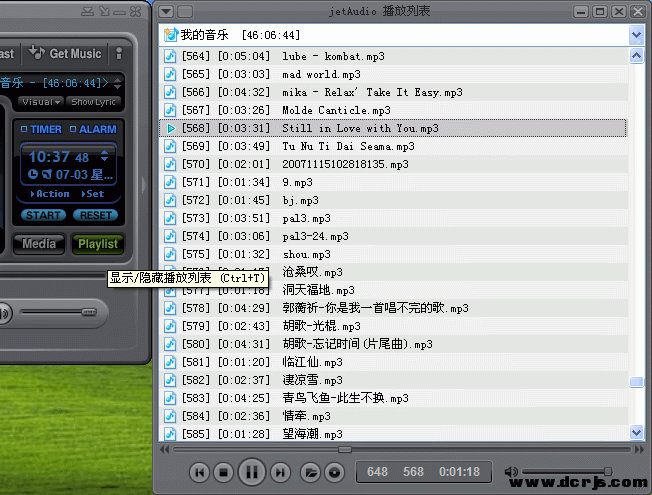652x495 pixels.
Task: Toggle the ALARM checkbox
Action: (72, 129)
